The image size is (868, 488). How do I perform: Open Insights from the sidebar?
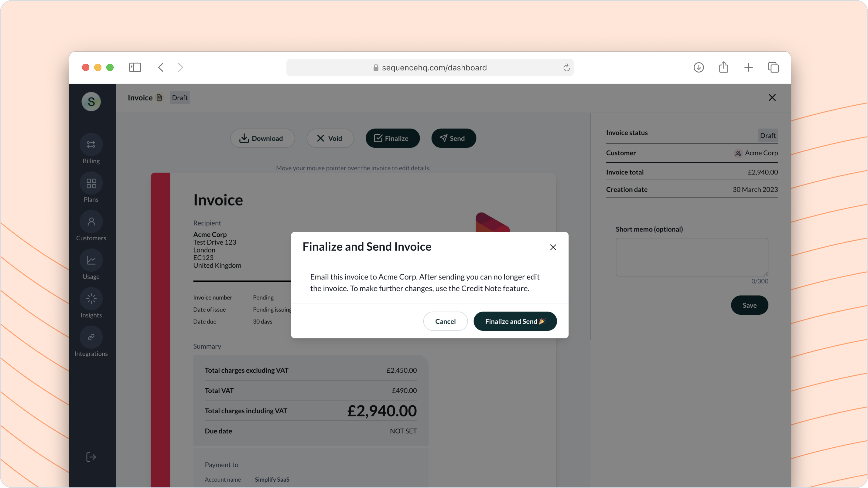91,299
